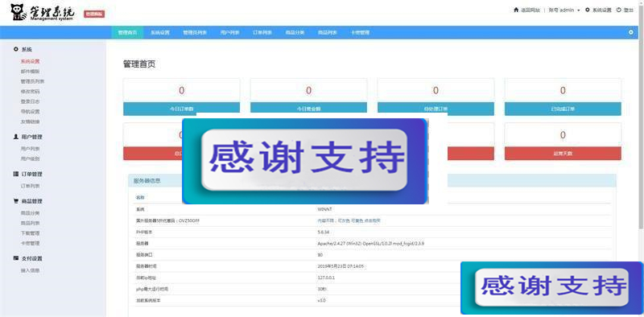The height and width of the screenshot is (317, 644).
Task: Select 管理首页 tab in navigation bar
Action: click(127, 32)
